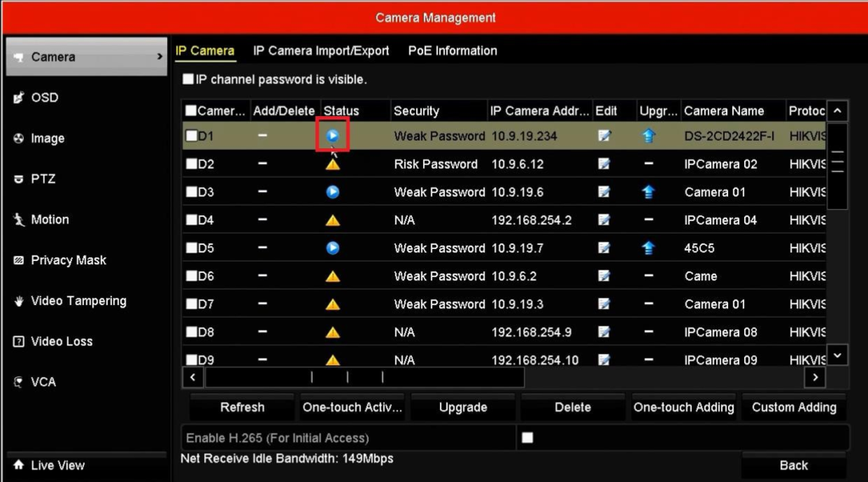Click the play status icon for D1
868x482 pixels.
[x=332, y=136]
